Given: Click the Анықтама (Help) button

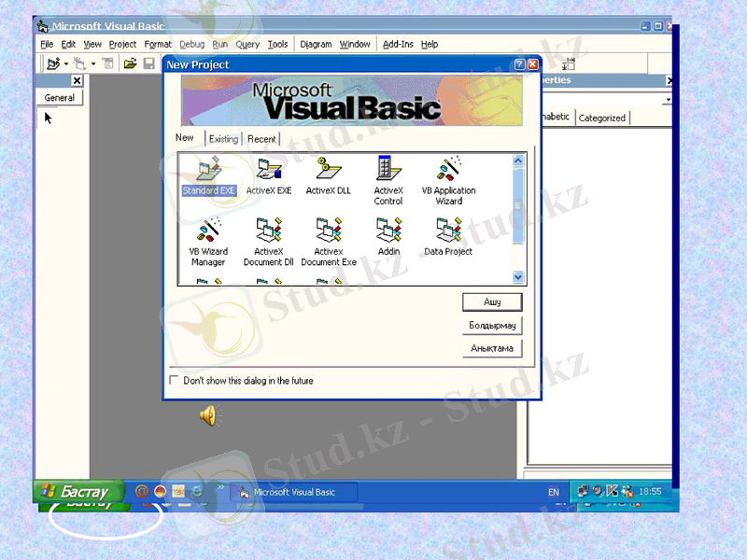Looking at the screenshot, I should tap(492, 348).
